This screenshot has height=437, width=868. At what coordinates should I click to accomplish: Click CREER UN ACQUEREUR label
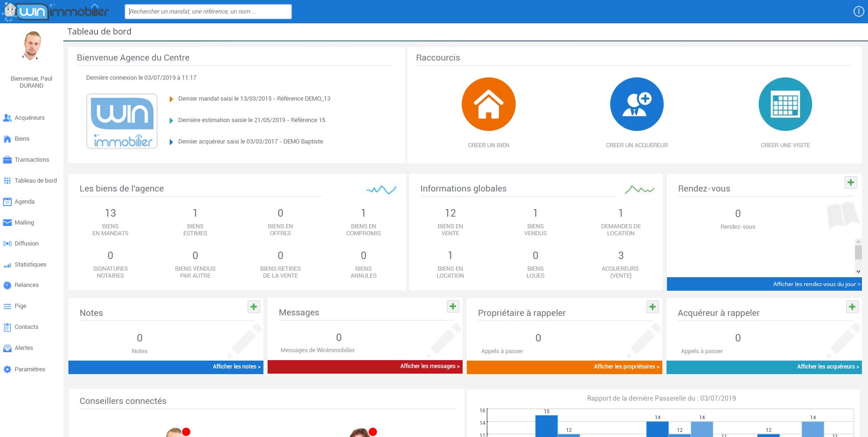tap(637, 145)
